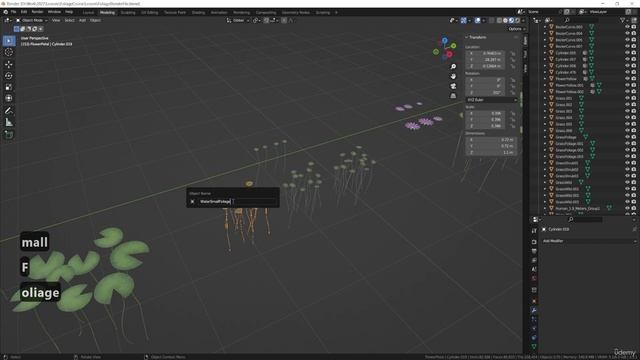Toggle snapping magnet in the header
Viewport: 640px width, 360px height.
click(266, 20)
